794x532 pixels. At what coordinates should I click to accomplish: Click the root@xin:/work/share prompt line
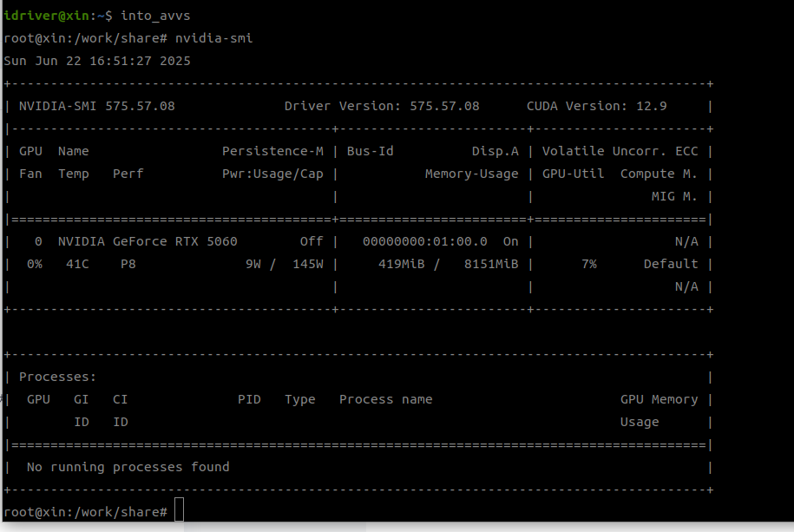tap(83, 511)
